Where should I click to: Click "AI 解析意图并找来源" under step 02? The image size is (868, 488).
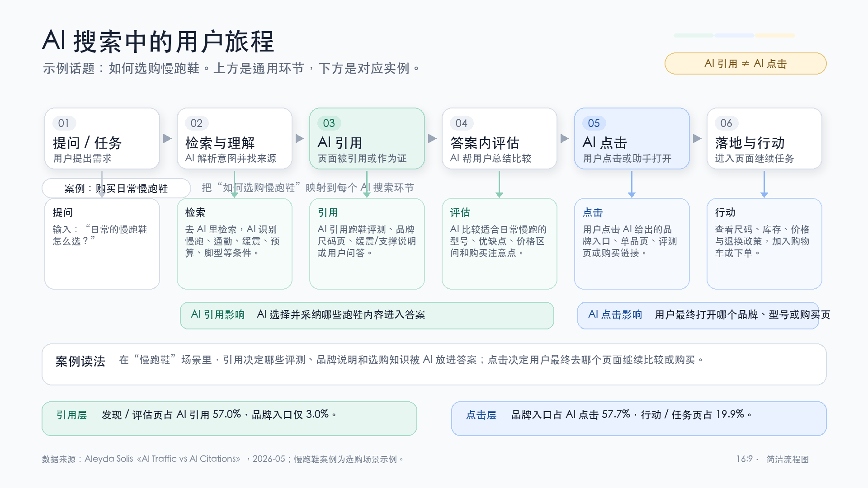(231, 159)
